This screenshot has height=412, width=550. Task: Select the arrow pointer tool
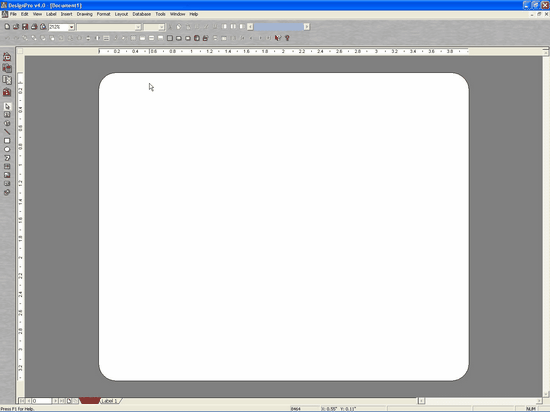tap(7, 106)
